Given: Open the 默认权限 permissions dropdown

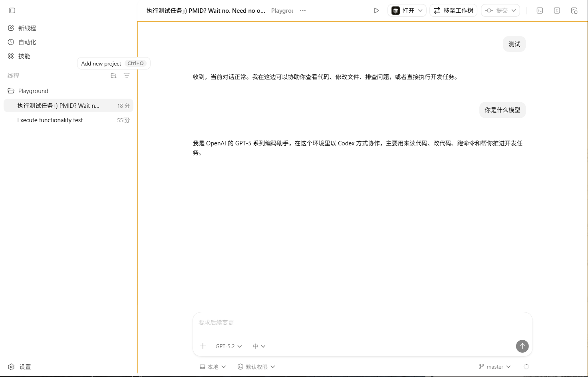Looking at the screenshot, I should (256, 367).
